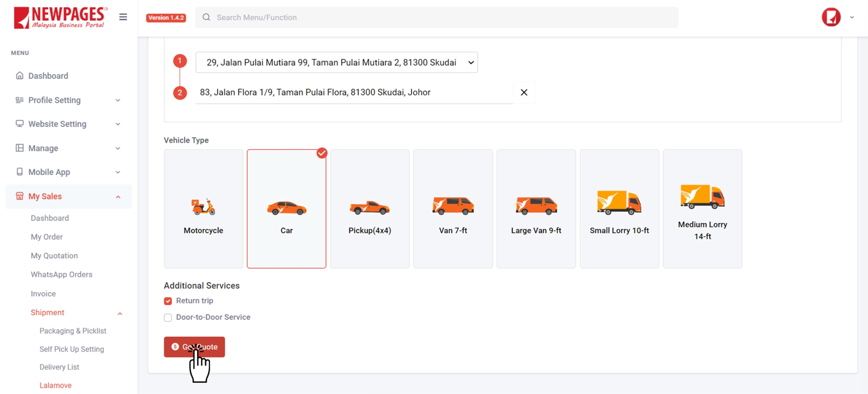Click the Profile Setting icon
This screenshot has height=394, width=868.
coord(19,100)
